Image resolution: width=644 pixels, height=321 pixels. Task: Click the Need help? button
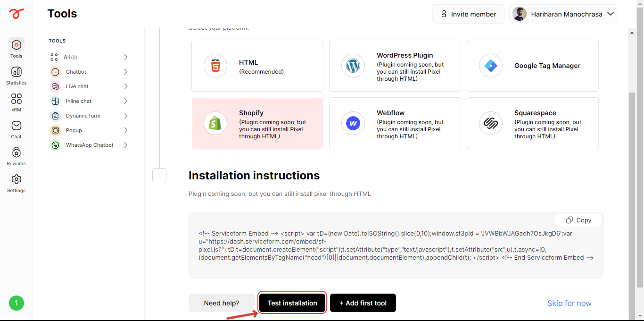click(222, 303)
